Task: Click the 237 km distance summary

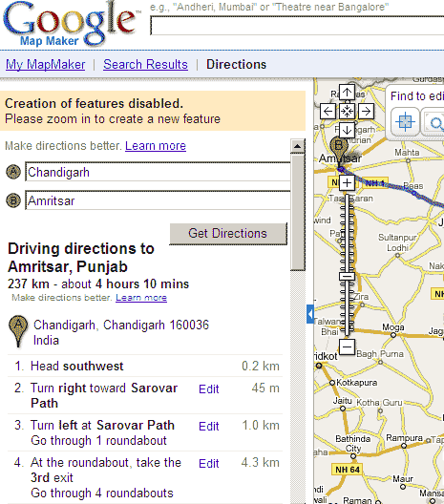Action: 98,284
